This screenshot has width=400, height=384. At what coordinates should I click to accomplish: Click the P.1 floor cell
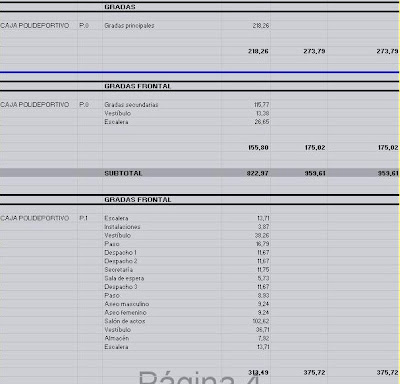(84, 218)
